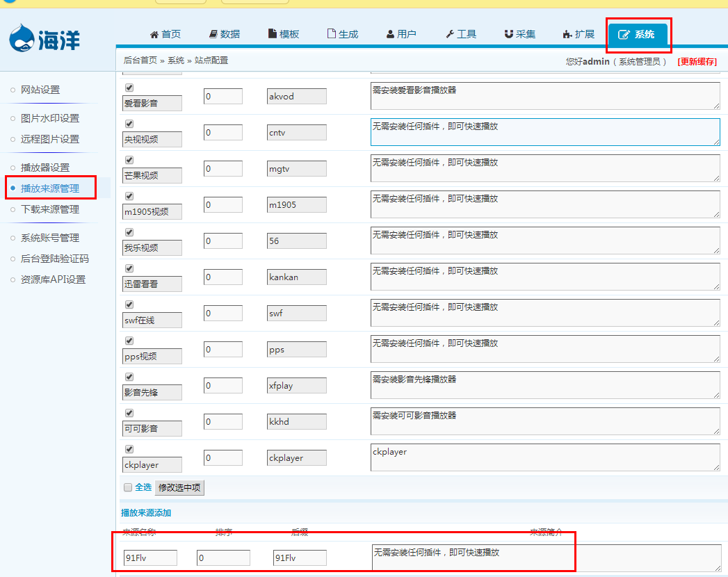Click the new source description textarea
The height and width of the screenshot is (577, 728).
pos(547,558)
